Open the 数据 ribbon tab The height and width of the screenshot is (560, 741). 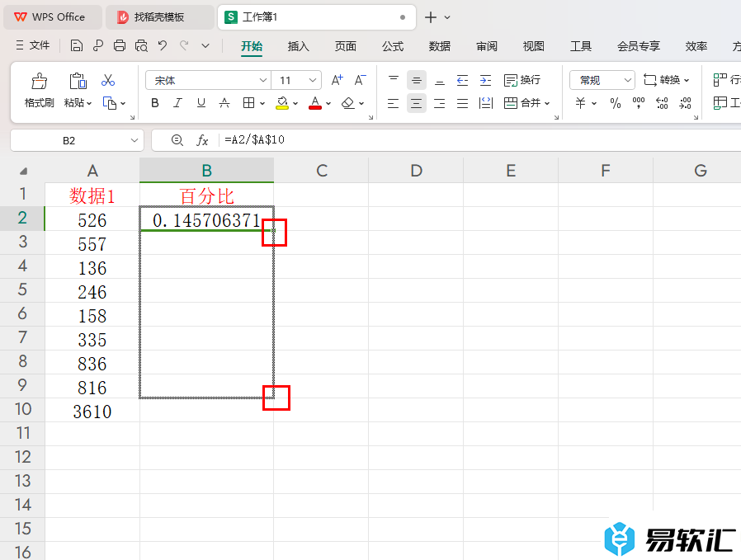coord(440,46)
